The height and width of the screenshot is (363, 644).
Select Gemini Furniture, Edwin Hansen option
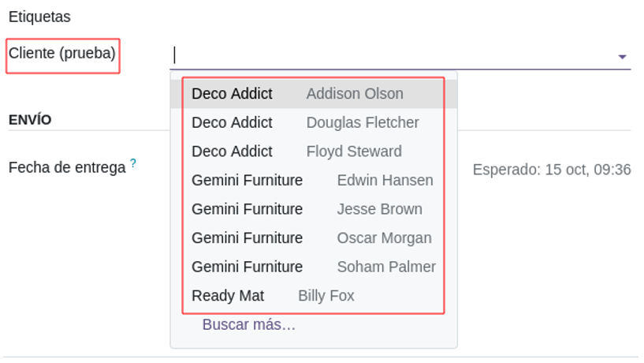(314, 180)
